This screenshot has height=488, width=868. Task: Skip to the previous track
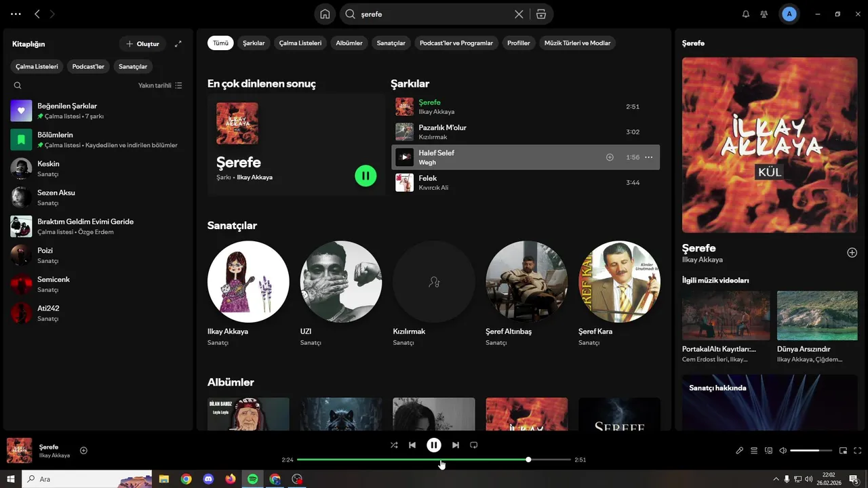coord(412,445)
